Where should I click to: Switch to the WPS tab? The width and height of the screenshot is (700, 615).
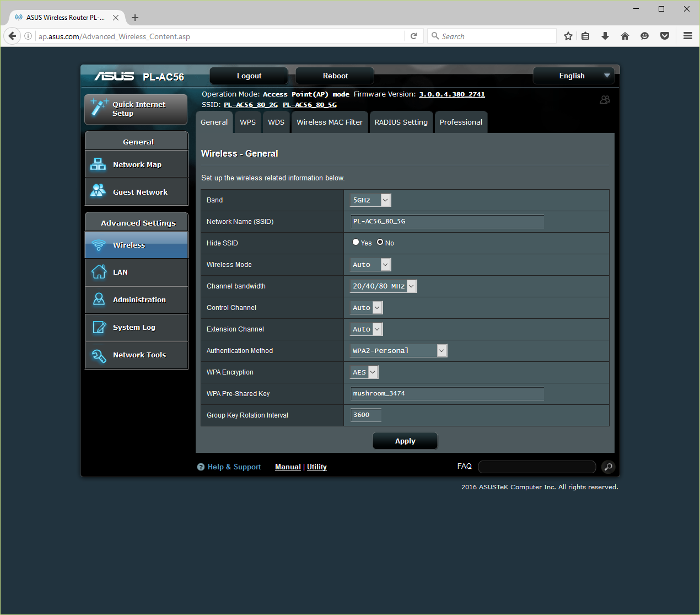248,122
